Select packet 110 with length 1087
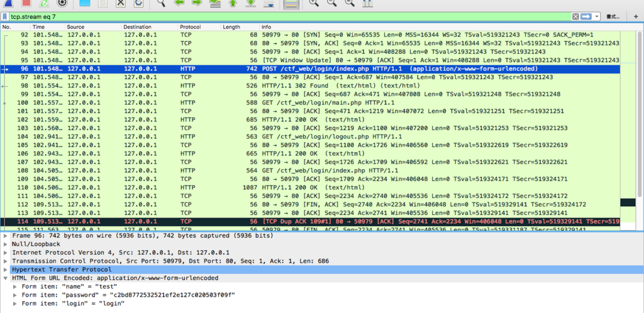This screenshot has width=644, height=313. [x=310, y=187]
